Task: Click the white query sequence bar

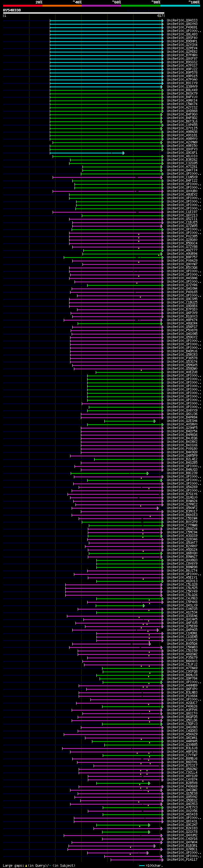Action: coord(84,13)
